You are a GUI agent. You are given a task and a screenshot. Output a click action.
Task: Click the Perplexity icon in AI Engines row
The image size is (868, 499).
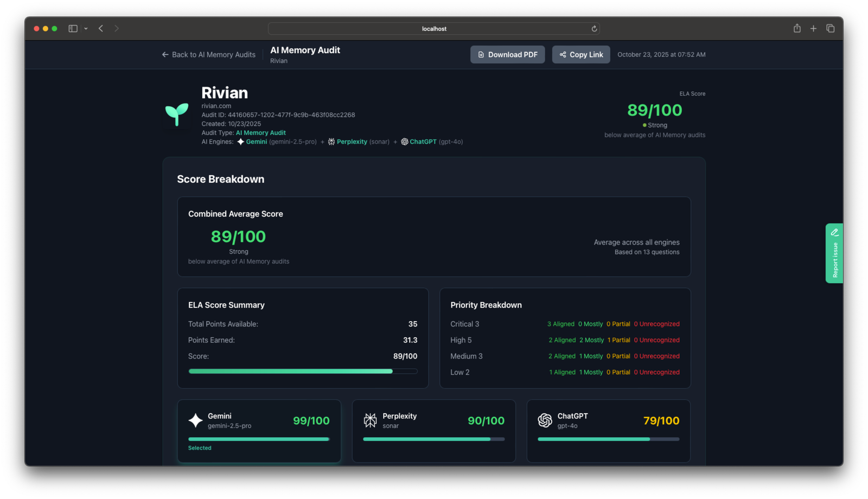(x=331, y=142)
